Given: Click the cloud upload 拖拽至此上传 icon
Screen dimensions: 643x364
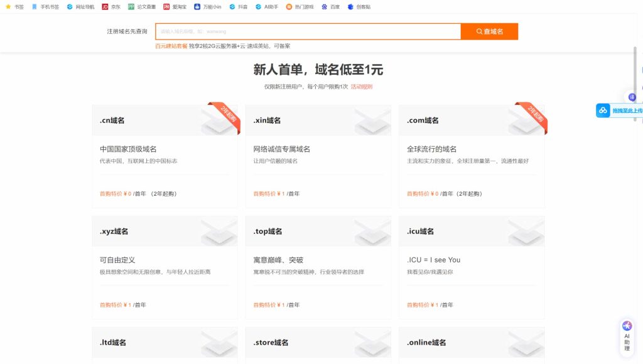Looking at the screenshot, I should [x=603, y=110].
